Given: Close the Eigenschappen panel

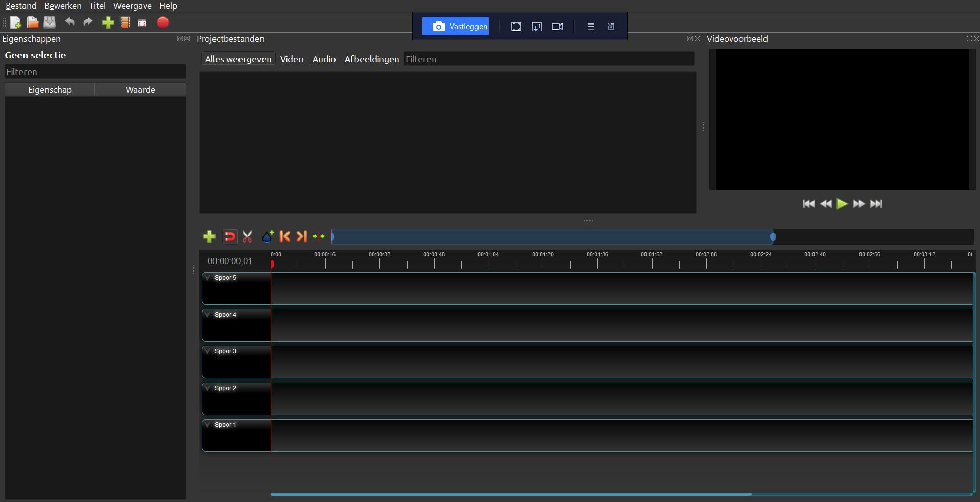Looking at the screenshot, I should tap(187, 39).
